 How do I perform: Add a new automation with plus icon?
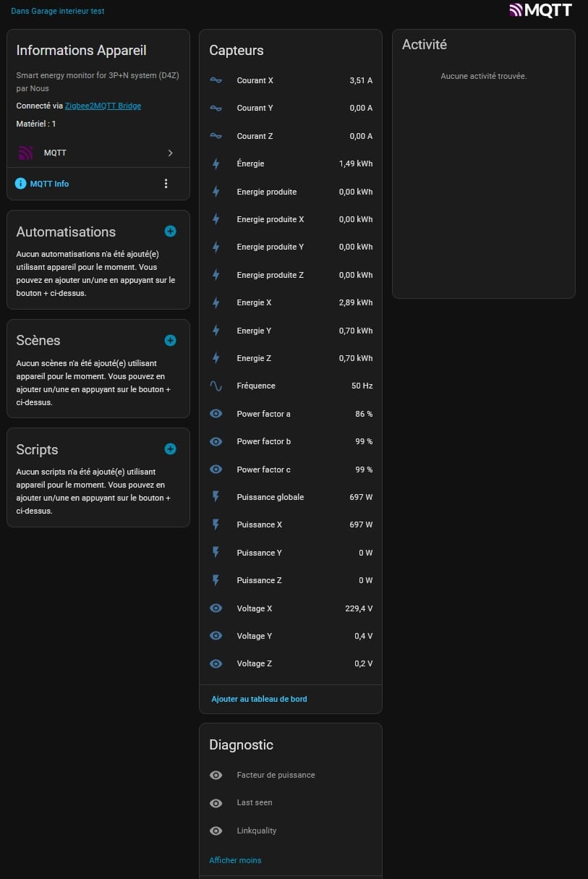pyautogui.click(x=170, y=232)
